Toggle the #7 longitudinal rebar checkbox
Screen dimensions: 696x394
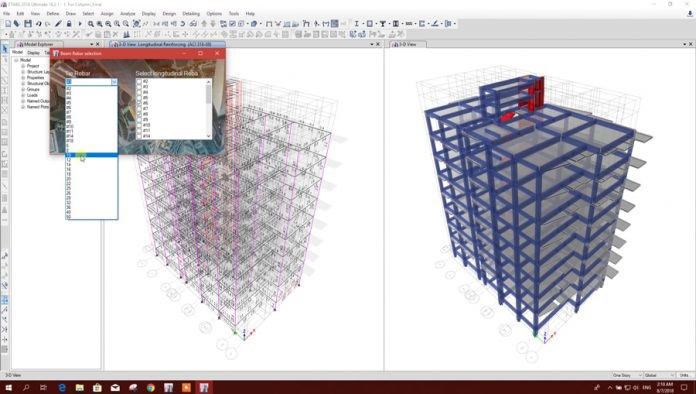point(139,109)
